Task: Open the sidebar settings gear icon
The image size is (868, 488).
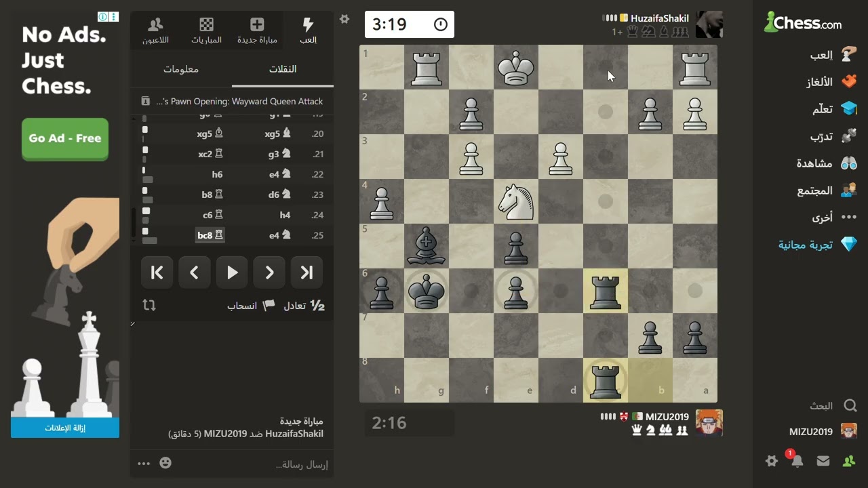Action: pos(771,461)
